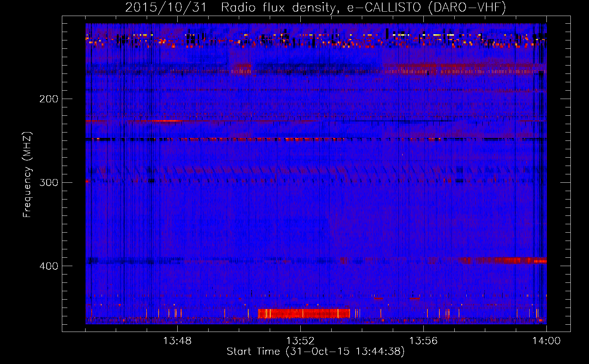The height and width of the screenshot is (364, 589).
Task: Click the "400" frequency tick label
Action: [x=49, y=266]
